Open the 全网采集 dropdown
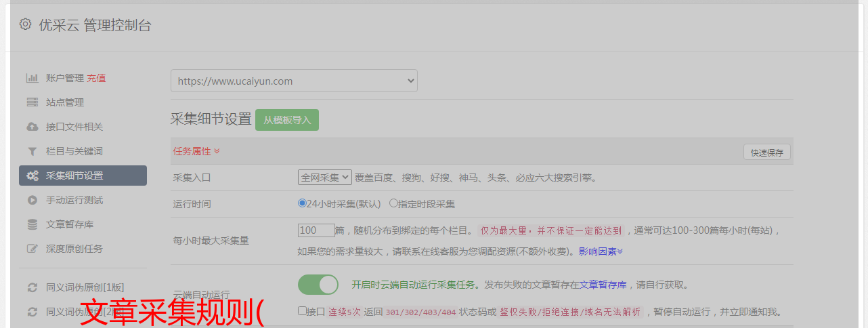This screenshot has width=868, height=328. pos(325,178)
